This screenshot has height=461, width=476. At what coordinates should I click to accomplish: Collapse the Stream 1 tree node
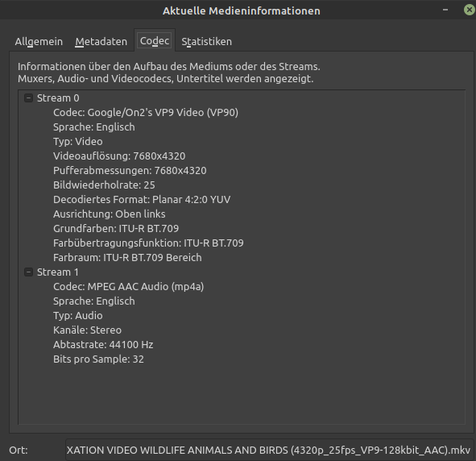click(28, 272)
